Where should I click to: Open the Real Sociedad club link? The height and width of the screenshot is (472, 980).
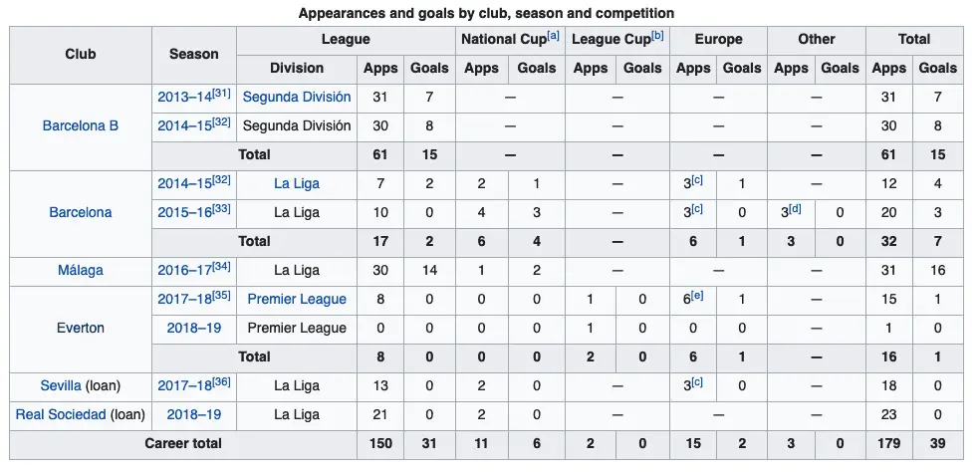[x=61, y=414]
